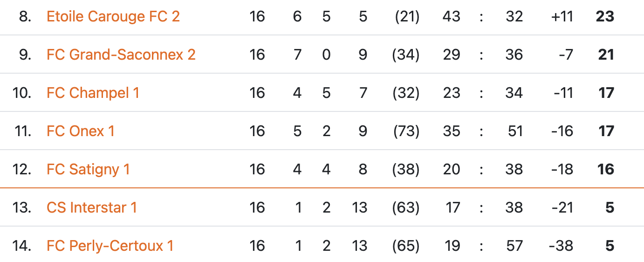Image resolution: width=644 pixels, height=262 pixels.
Task: Open the FC Perly-Certoux 1 team page
Action: pos(110,246)
